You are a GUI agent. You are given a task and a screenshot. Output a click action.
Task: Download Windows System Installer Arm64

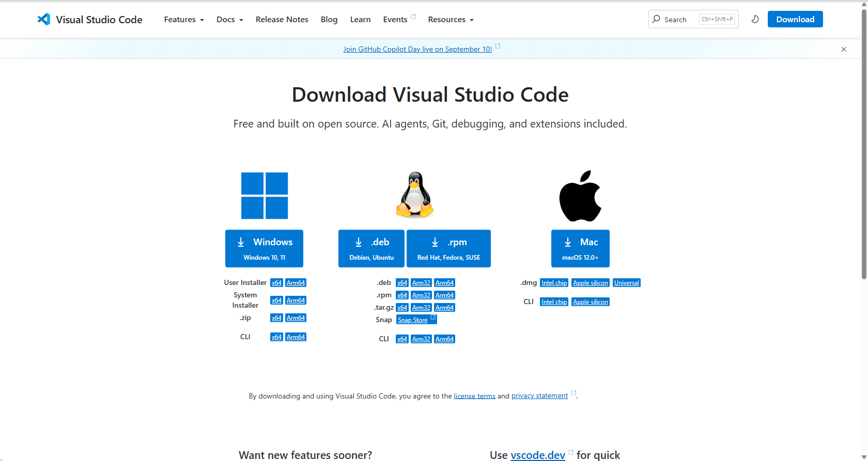(x=296, y=300)
